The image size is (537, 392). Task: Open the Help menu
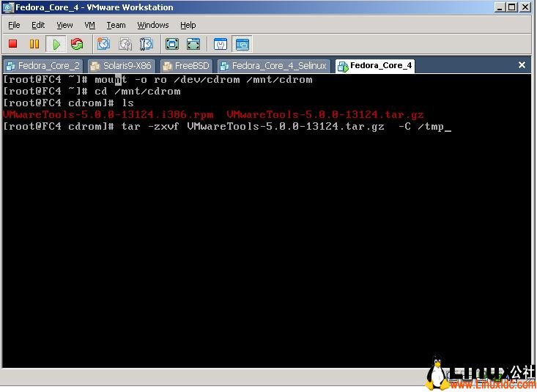pyautogui.click(x=188, y=25)
